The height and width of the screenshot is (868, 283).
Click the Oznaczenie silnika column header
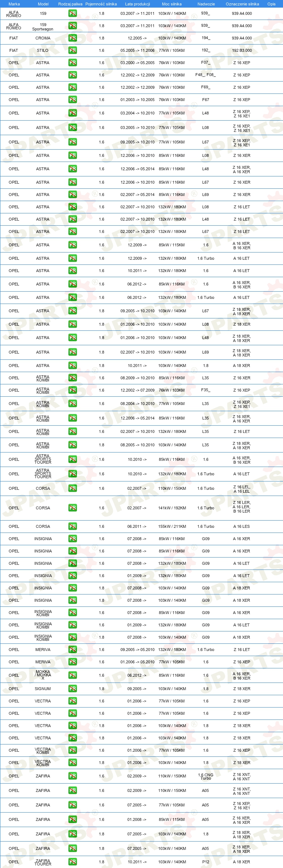[242, 4]
